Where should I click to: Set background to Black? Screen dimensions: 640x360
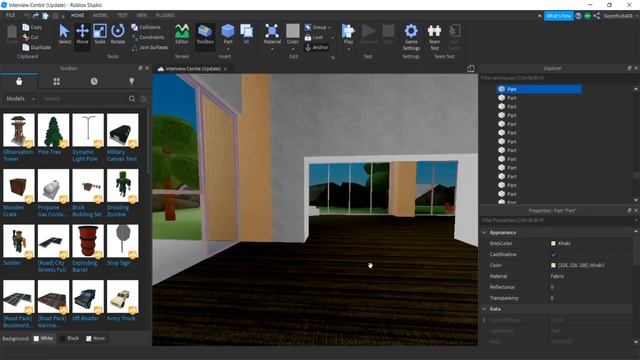(x=69, y=338)
